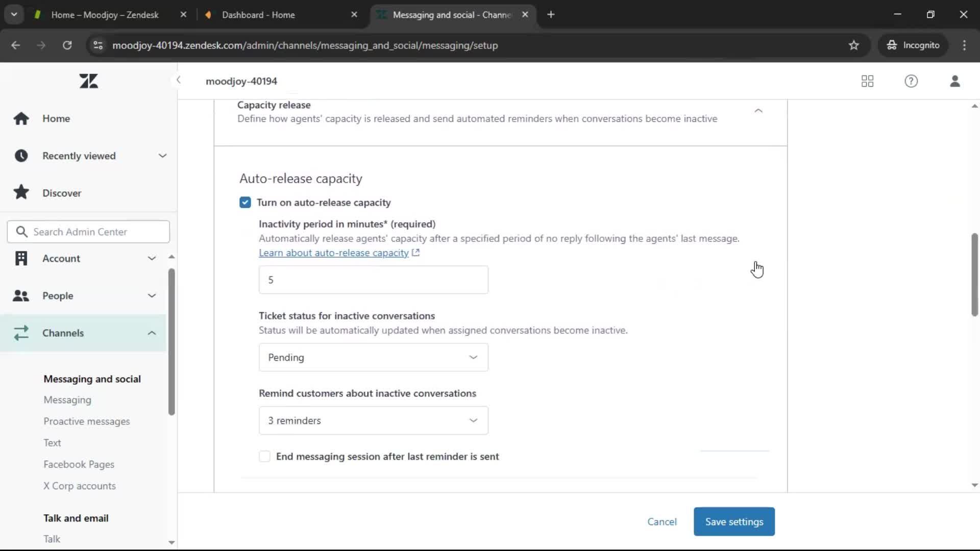The image size is (980, 551).
Task: Go to Home in sidebar
Action: tap(56, 118)
